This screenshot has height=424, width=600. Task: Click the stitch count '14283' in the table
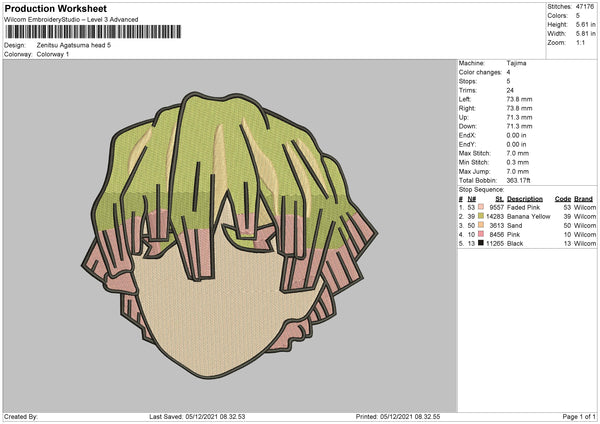(x=495, y=217)
